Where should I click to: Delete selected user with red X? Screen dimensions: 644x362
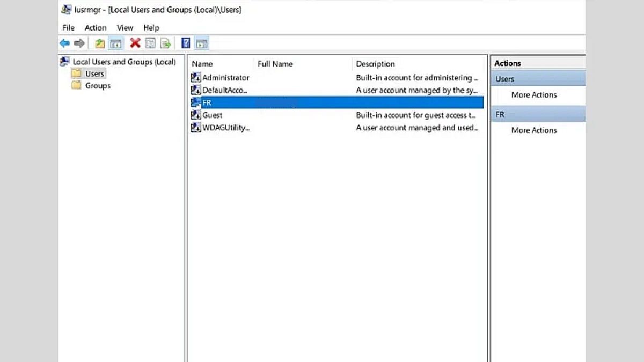click(x=135, y=43)
